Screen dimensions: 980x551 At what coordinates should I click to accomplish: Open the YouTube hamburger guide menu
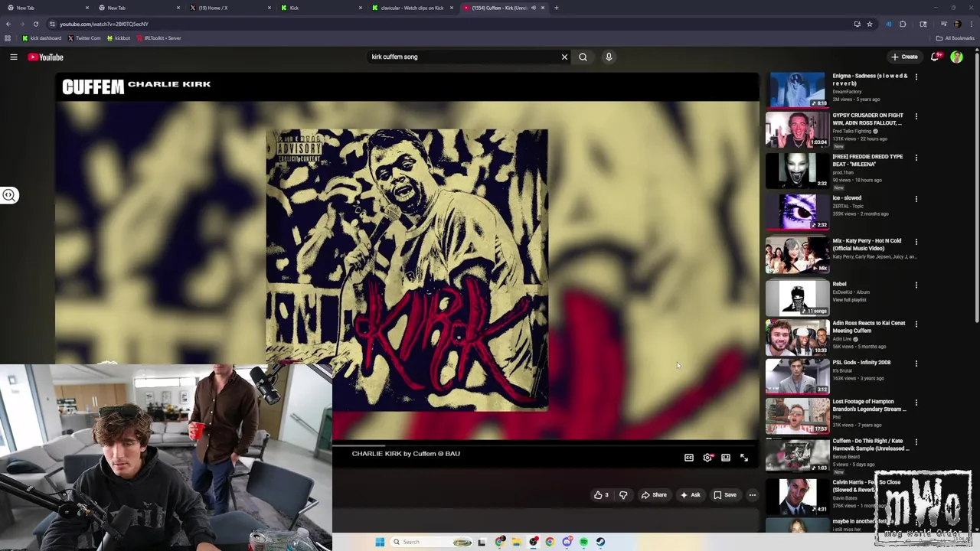click(x=14, y=57)
